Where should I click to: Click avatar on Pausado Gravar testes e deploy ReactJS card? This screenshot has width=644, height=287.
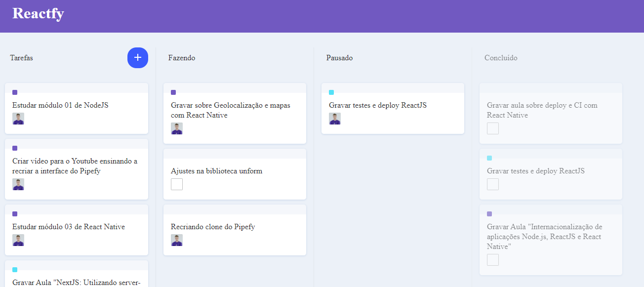click(335, 119)
